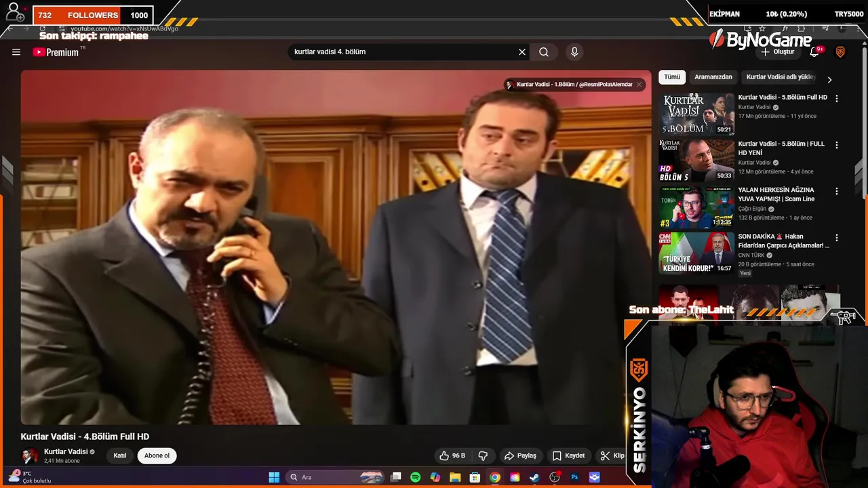Like the video with thumbs up

(452, 455)
